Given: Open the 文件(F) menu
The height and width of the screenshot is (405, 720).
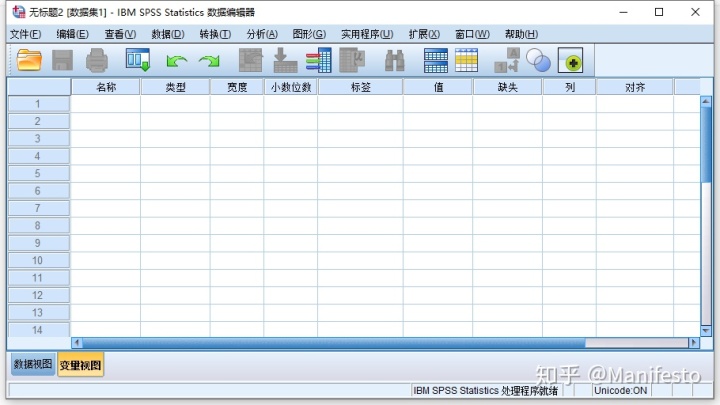Looking at the screenshot, I should [25, 34].
